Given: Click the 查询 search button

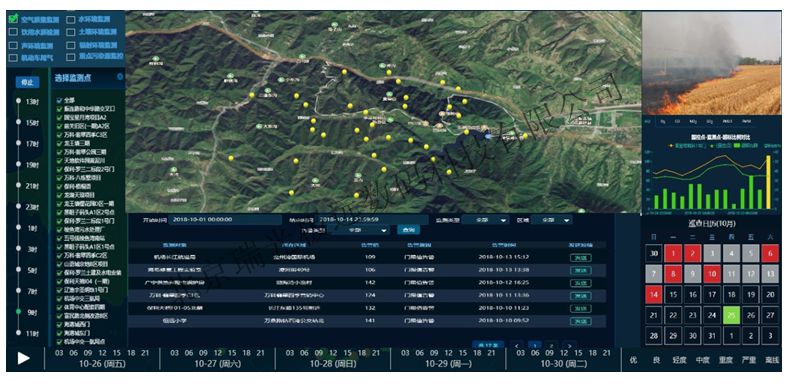Looking at the screenshot, I should tap(408, 230).
